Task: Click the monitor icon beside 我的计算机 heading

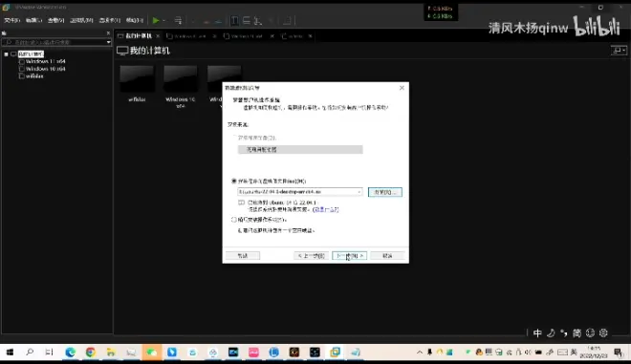Action: [122, 51]
